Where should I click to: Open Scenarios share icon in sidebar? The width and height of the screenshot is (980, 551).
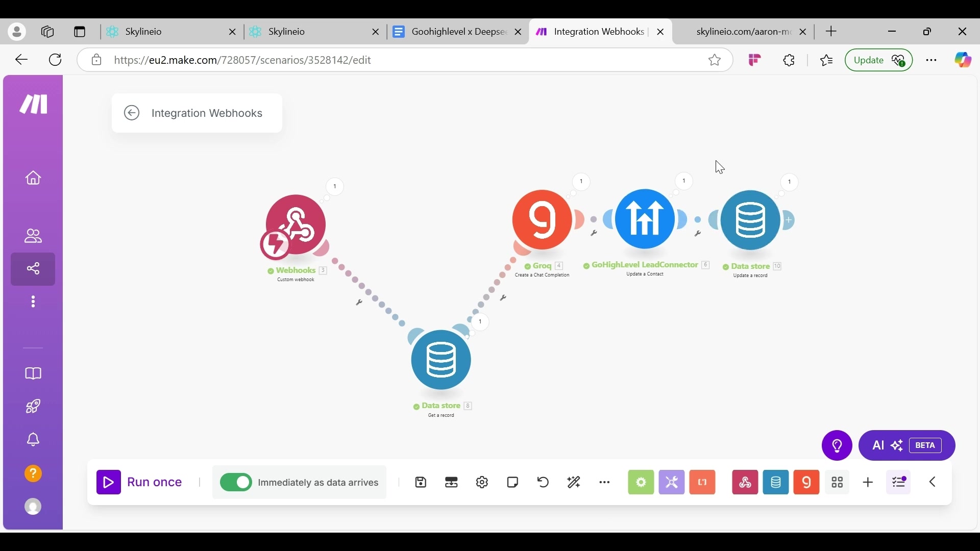click(x=34, y=269)
